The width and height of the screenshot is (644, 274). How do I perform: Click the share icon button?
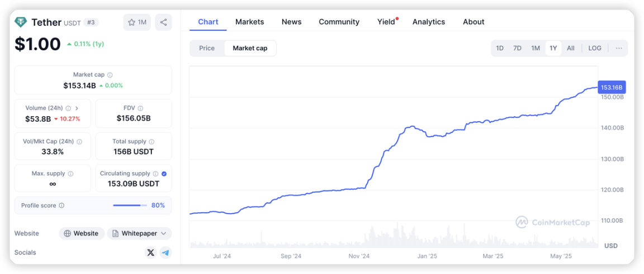163,22
